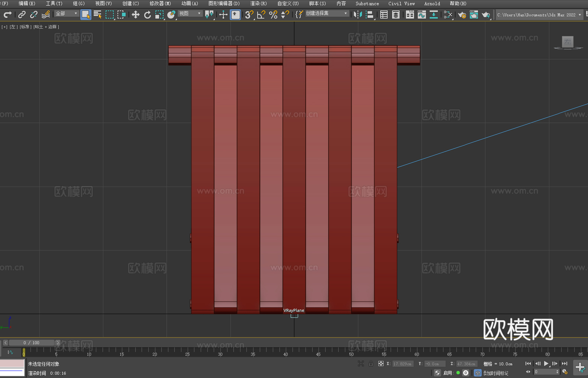The height and width of the screenshot is (378, 588).
Task: Show the Ribbon toggle icon
Action: click(410, 14)
